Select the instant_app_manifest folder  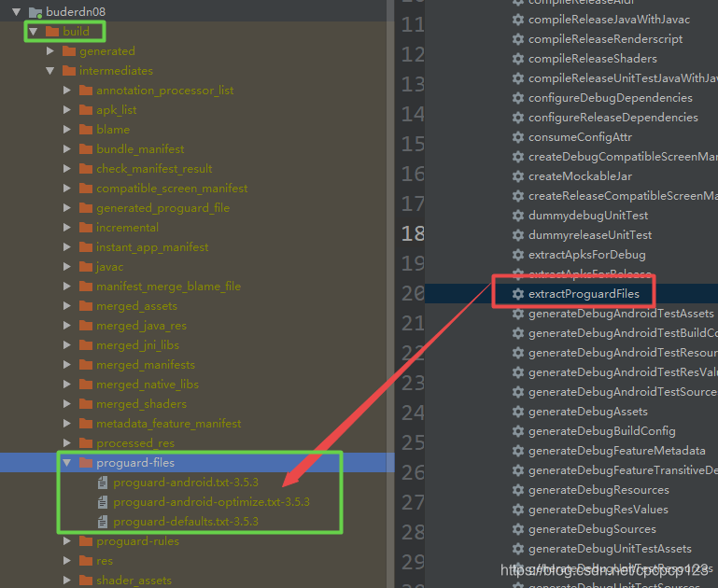(152, 247)
